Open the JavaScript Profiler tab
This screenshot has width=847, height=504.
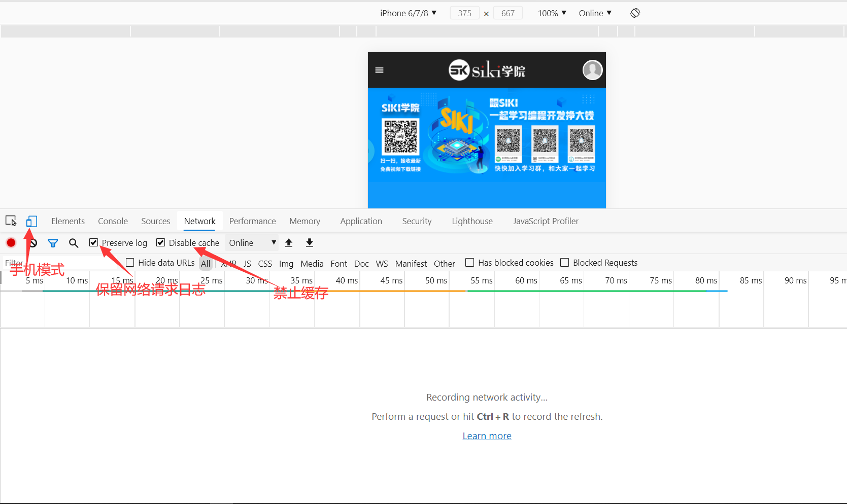point(546,221)
